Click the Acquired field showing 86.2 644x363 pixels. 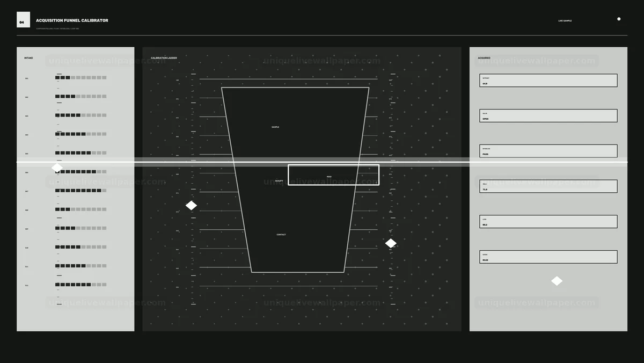(548, 222)
